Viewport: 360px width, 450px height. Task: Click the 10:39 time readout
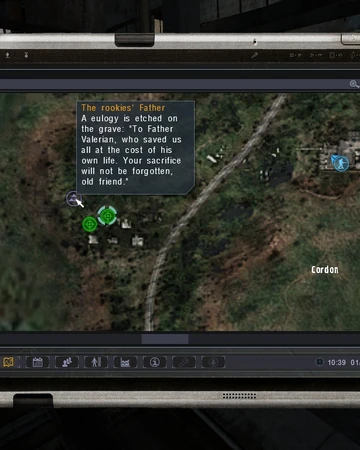337,362
